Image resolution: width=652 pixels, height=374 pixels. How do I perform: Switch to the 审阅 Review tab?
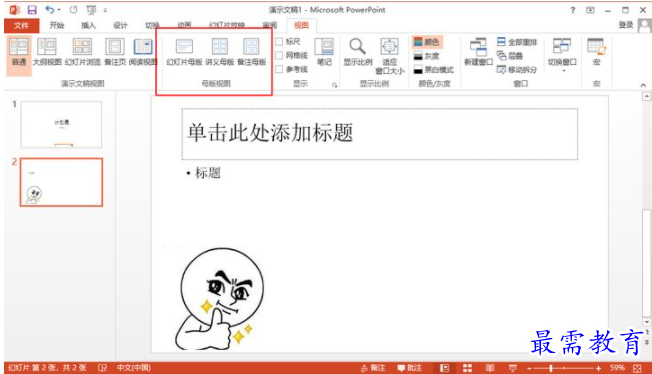tap(270, 25)
